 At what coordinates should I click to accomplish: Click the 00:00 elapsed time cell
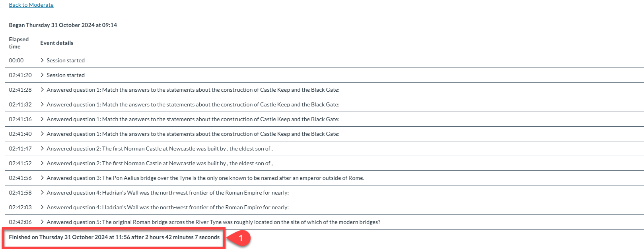(16, 60)
